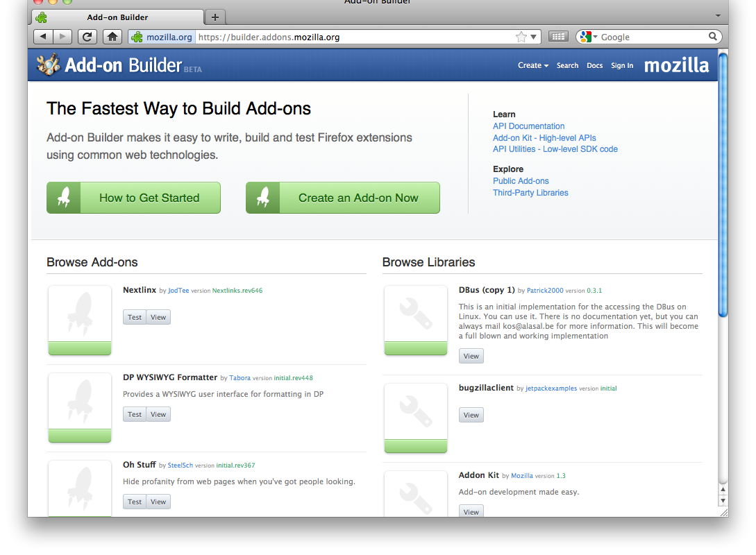Click View button for DP WYSIWYG Formatter
Screen dimensions: 756x555
coord(158,414)
